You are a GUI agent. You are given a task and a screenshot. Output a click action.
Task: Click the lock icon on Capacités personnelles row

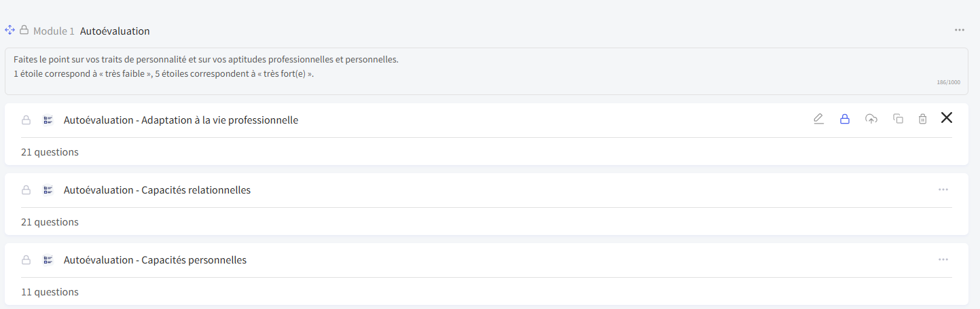(26, 260)
